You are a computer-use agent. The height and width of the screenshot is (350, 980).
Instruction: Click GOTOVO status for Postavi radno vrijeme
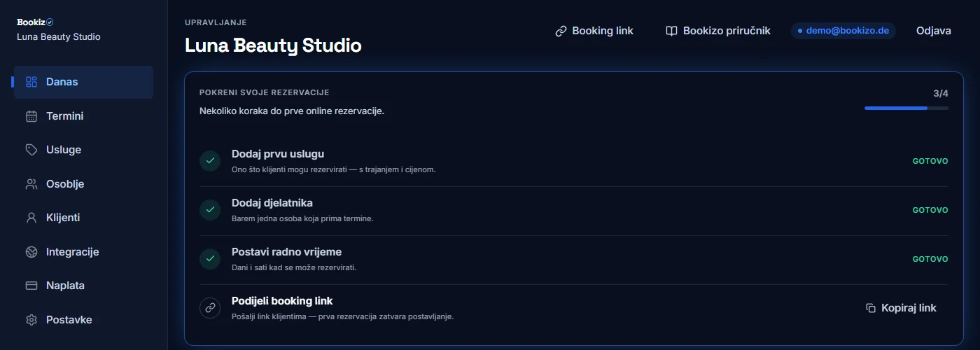tap(930, 259)
